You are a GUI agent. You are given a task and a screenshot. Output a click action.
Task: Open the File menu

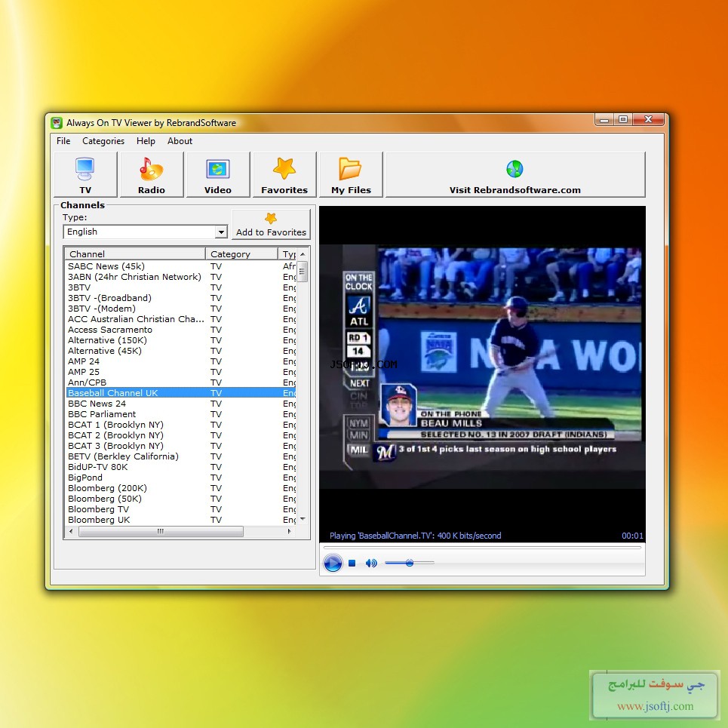[63, 141]
